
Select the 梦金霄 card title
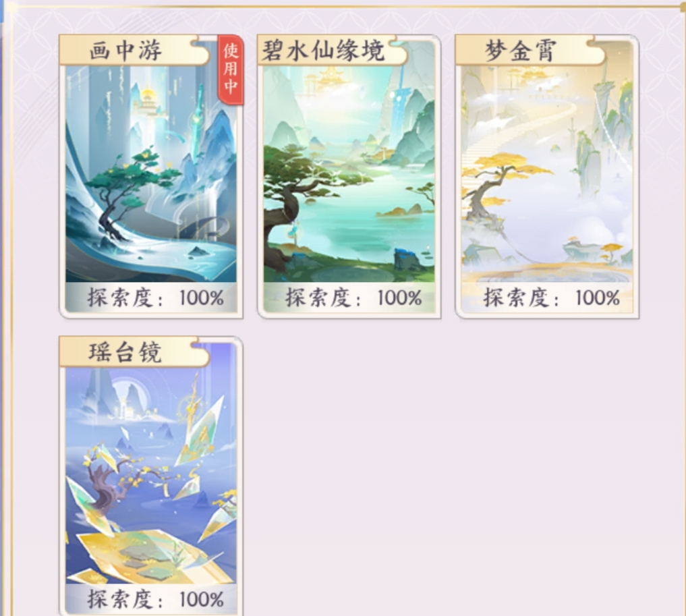(x=521, y=50)
